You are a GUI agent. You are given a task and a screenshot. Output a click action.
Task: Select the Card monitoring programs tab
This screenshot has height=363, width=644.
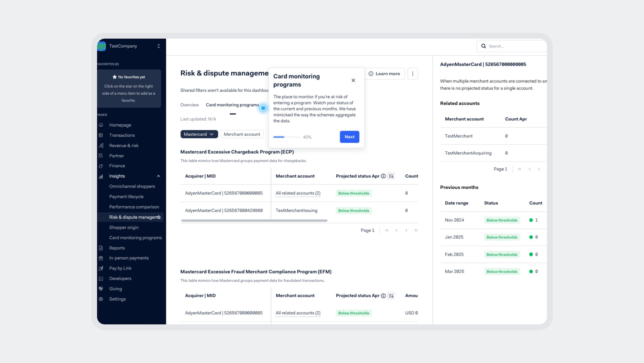click(x=232, y=105)
